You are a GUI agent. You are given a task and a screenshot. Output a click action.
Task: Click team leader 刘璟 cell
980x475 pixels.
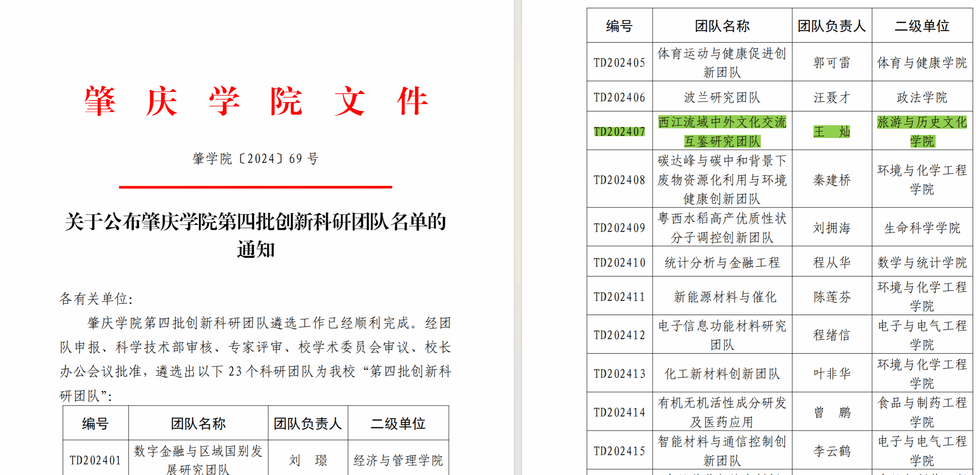(x=308, y=460)
